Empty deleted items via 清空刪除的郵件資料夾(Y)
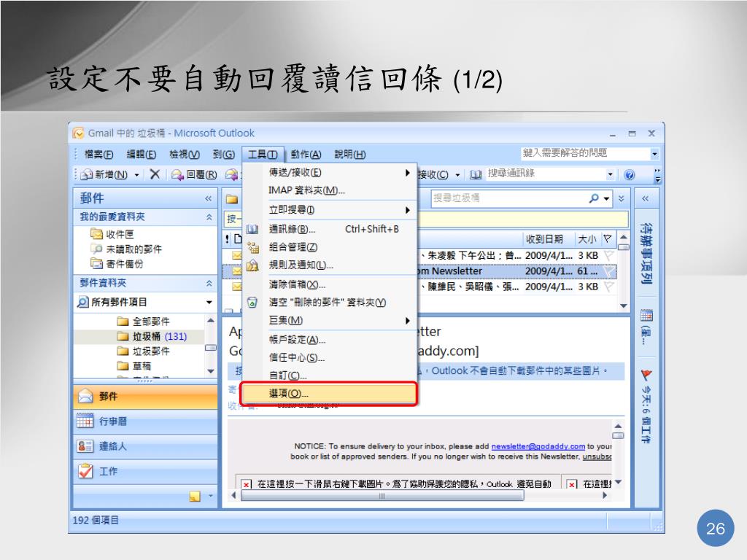Image resolution: width=747 pixels, height=560 pixels. pos(329,303)
